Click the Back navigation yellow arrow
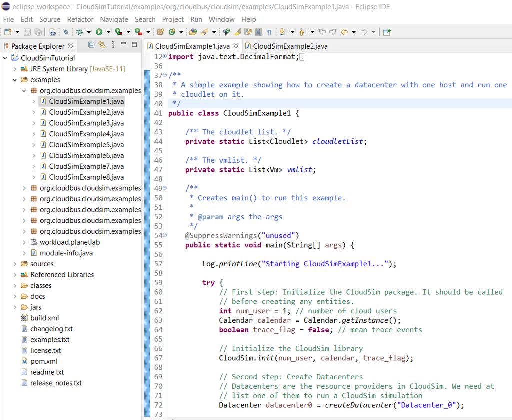Viewport: 512px width, 420px height. tap(344, 32)
